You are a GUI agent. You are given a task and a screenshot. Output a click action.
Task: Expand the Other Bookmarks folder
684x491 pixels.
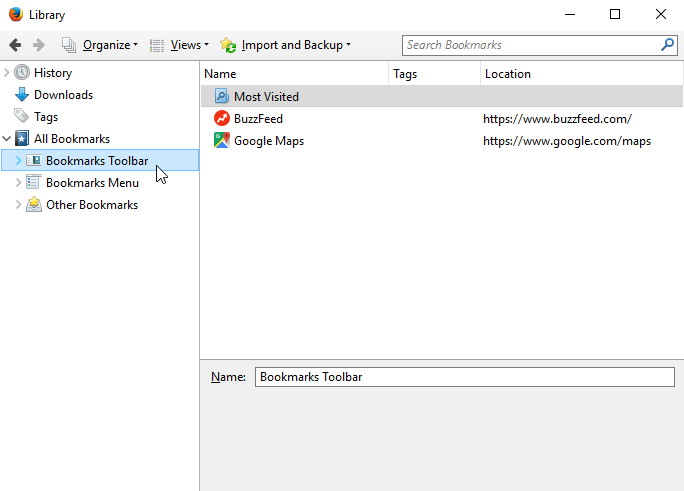click(x=19, y=205)
